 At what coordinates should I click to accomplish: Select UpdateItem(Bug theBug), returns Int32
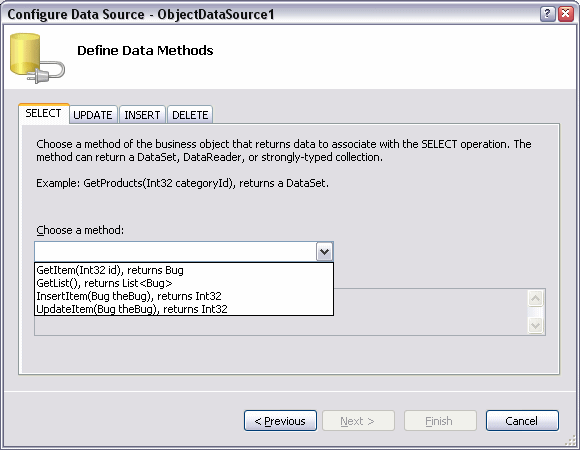184,309
